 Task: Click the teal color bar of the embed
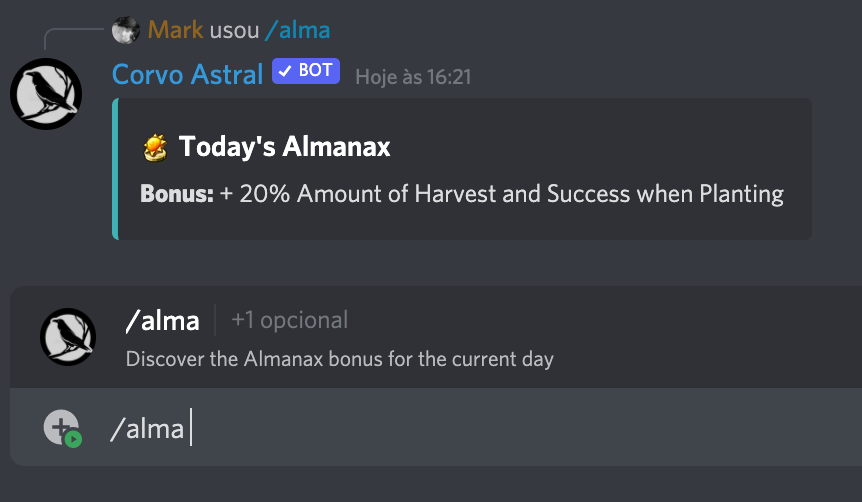[x=116, y=168]
